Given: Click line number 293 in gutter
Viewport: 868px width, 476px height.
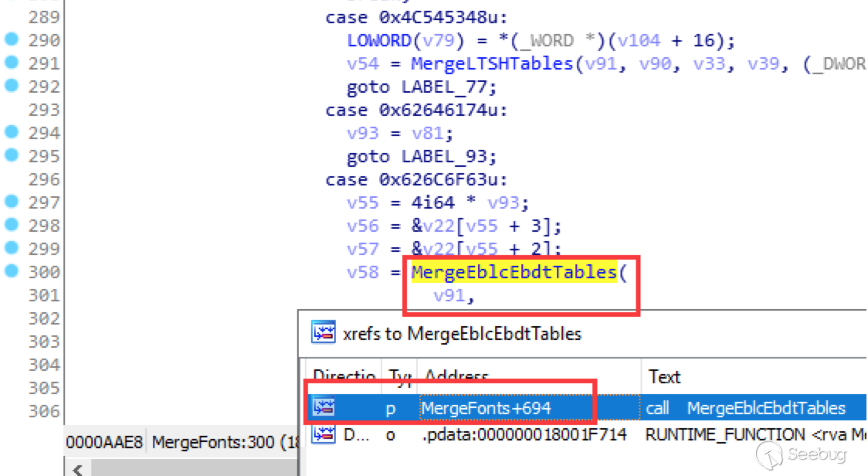Looking at the screenshot, I should click(44, 110).
